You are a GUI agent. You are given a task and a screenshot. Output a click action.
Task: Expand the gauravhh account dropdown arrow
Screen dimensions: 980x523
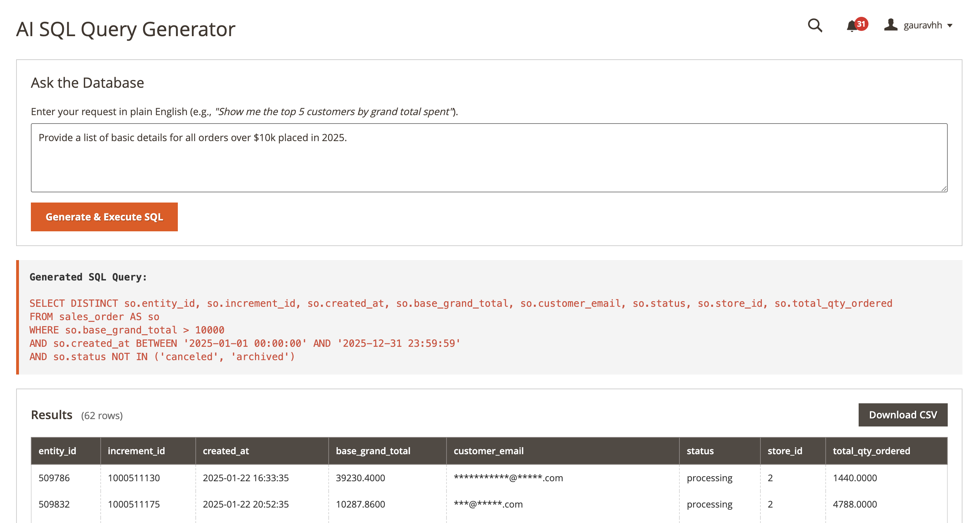click(x=950, y=26)
